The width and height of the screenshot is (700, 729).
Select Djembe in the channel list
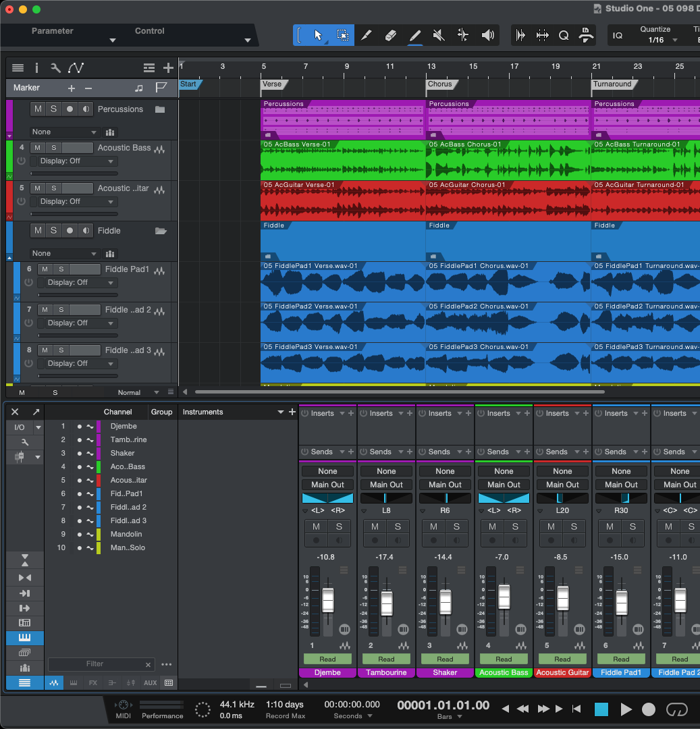click(x=124, y=427)
